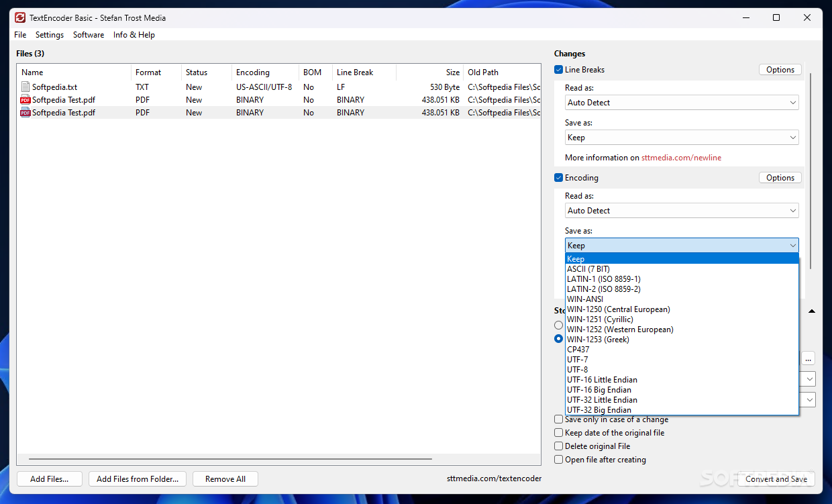Image resolution: width=832 pixels, height=504 pixels.
Task: Enable the Line Breaks checkbox
Action: tap(558, 70)
